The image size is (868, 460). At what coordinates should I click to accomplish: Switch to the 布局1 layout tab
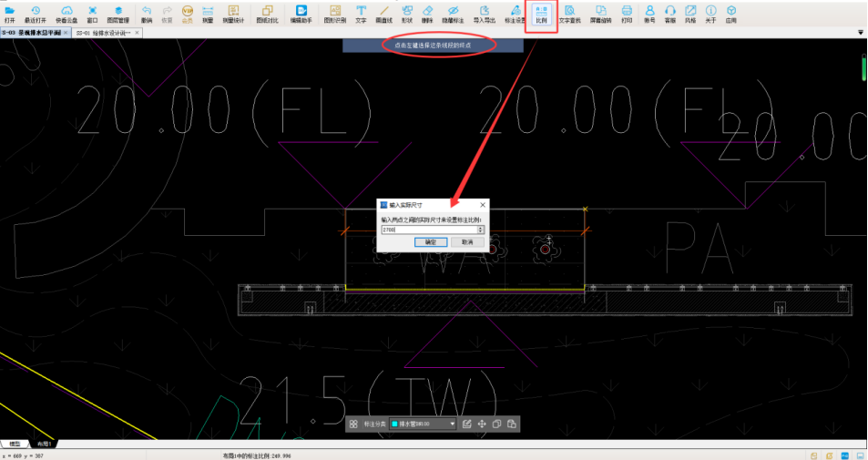[x=44, y=444]
